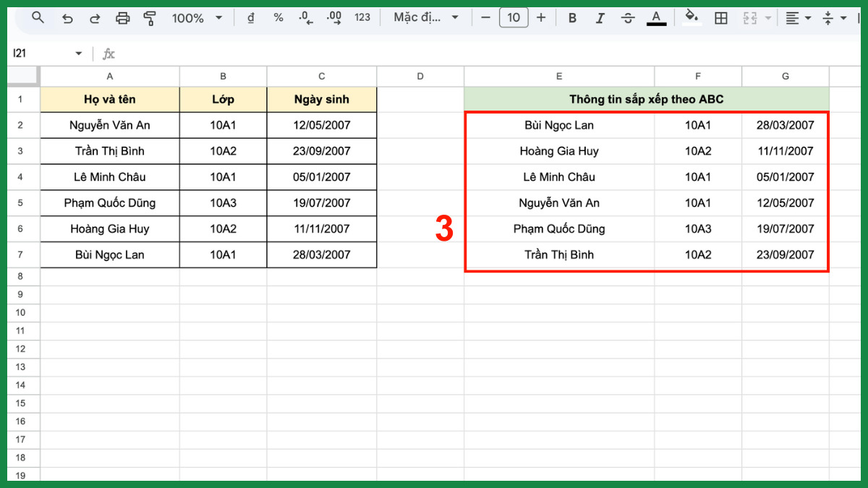868x488 pixels.
Task: Open the vertical align dropdown
Action: (834, 18)
